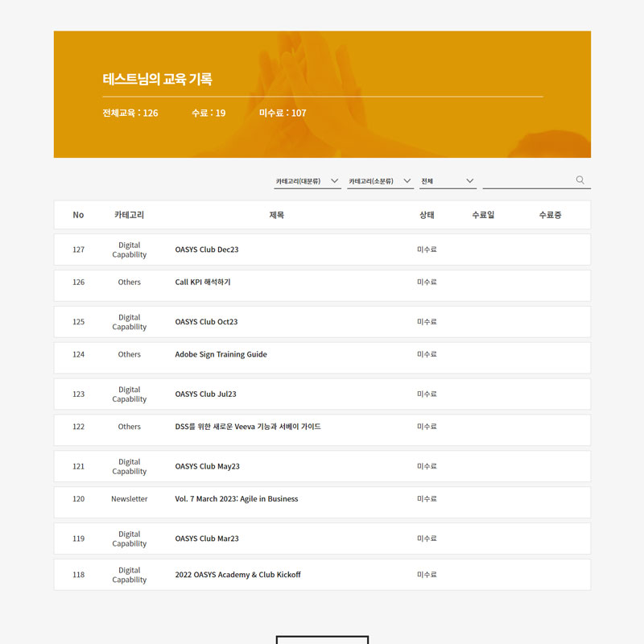This screenshot has width=644, height=644.
Task: Click row number 123
Action: click(78, 394)
